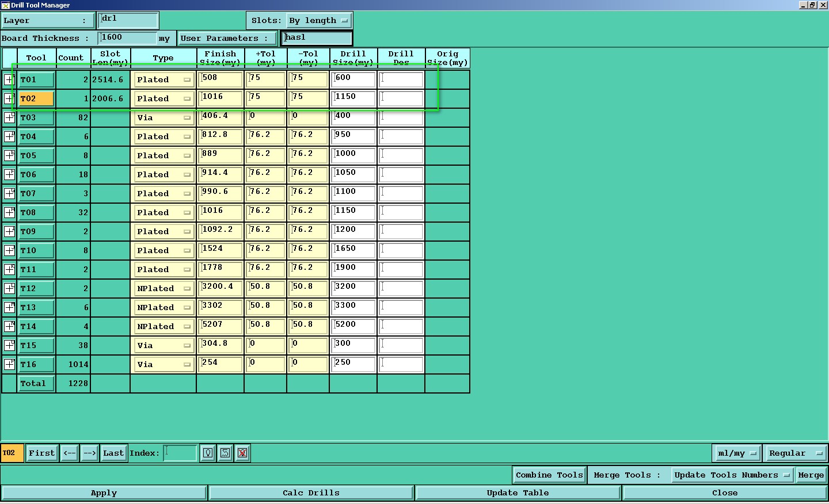
Task: Select tool button T16
Action: pos(36,364)
